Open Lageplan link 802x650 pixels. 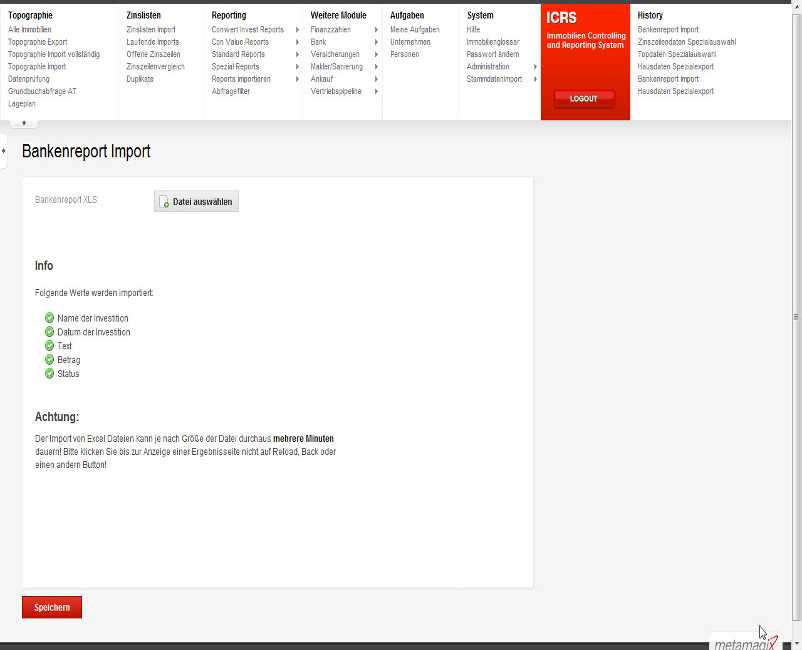click(21, 103)
